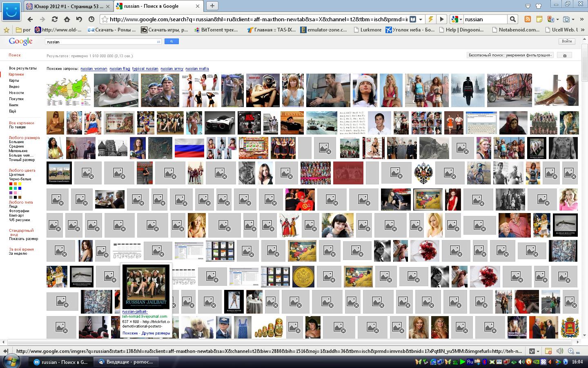Reload the current page
588x368 pixels.
54,19
